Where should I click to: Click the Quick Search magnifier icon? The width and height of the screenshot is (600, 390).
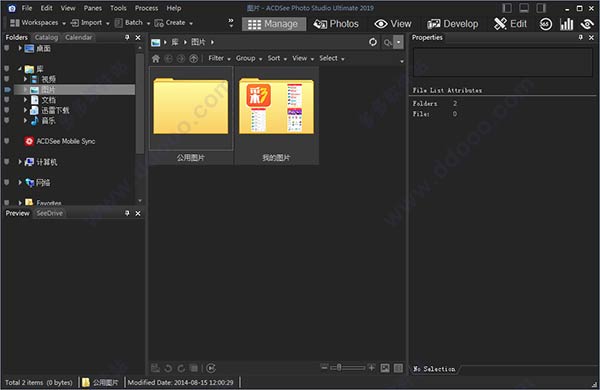(388, 42)
